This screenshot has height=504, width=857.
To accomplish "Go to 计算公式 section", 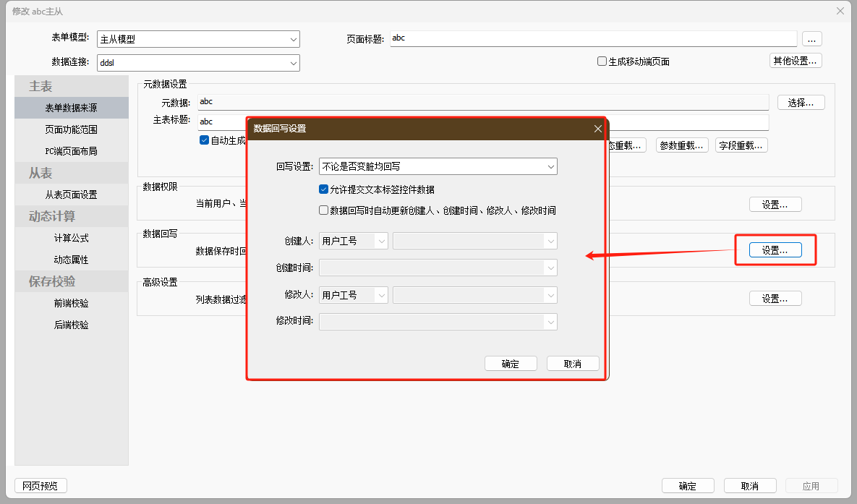I will coord(71,238).
